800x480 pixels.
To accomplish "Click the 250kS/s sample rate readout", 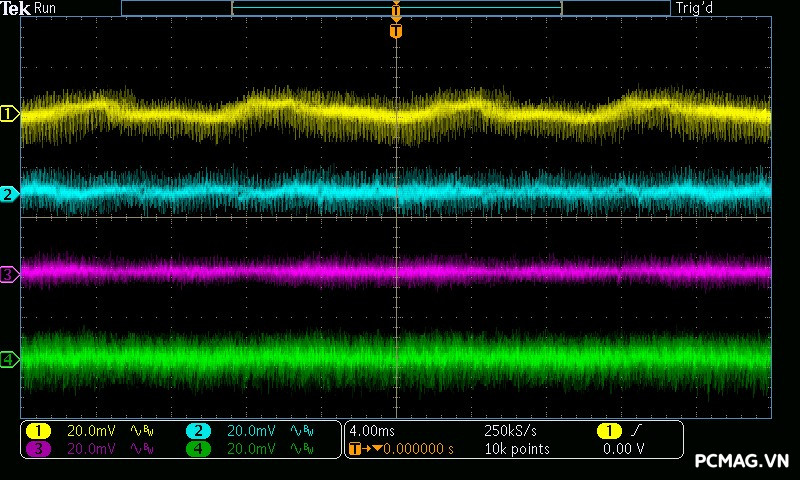I will [x=510, y=431].
